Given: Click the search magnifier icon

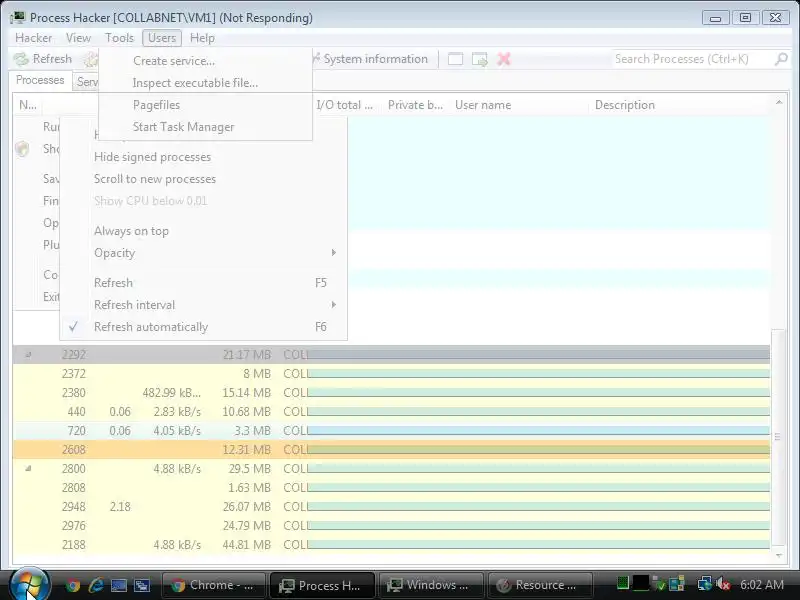Looking at the screenshot, I should (x=781, y=59).
